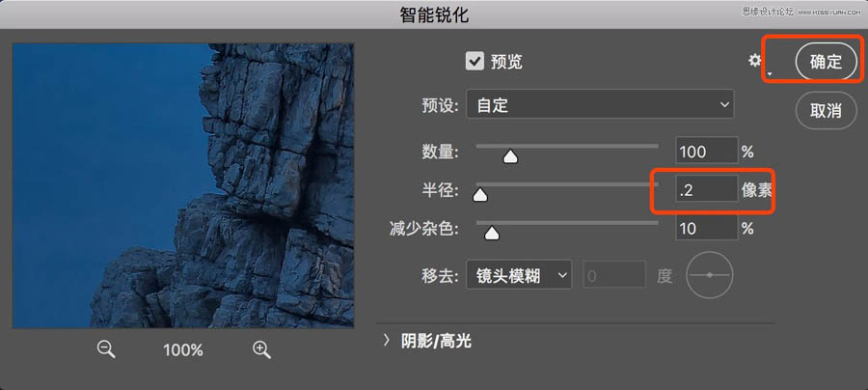Click the 半径 slider handle

[480, 194]
